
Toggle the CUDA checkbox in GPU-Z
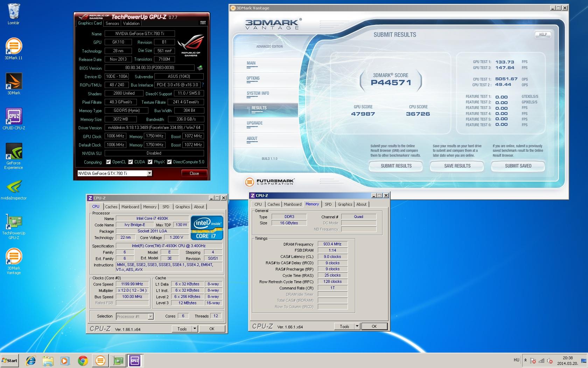[131, 162]
